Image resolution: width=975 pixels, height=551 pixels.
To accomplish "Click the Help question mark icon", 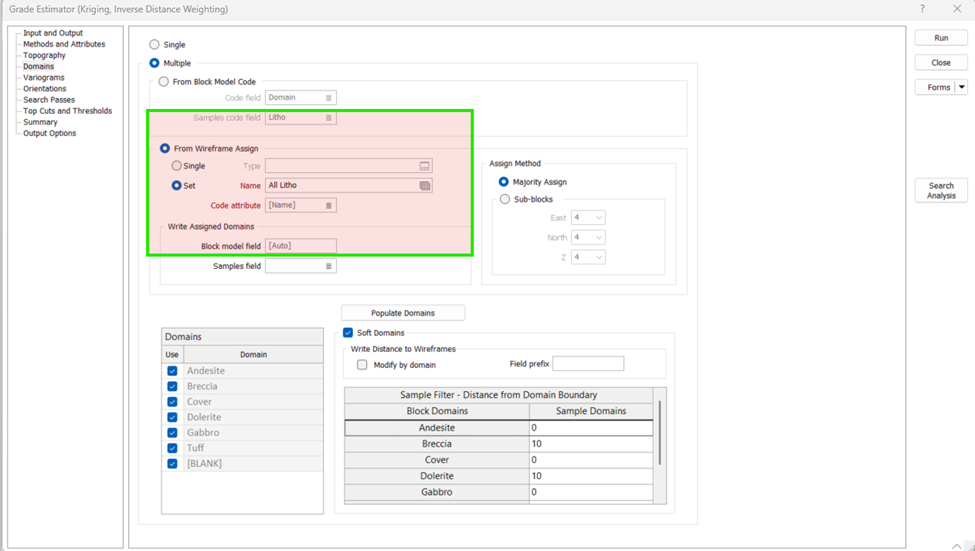I will pos(922,9).
